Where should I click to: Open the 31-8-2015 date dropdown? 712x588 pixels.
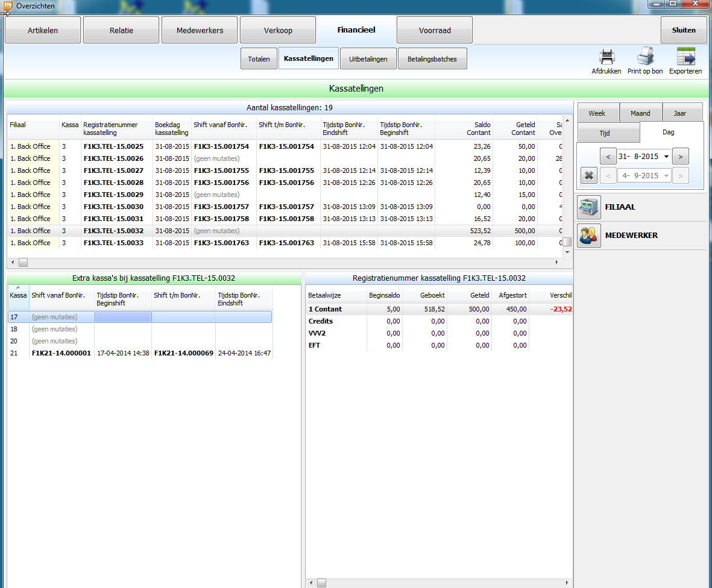tap(666, 157)
